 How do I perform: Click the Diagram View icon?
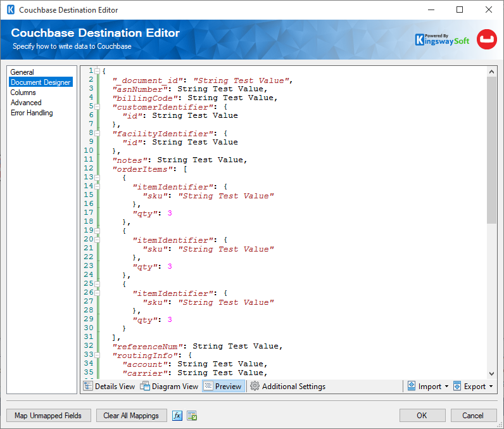145,386
